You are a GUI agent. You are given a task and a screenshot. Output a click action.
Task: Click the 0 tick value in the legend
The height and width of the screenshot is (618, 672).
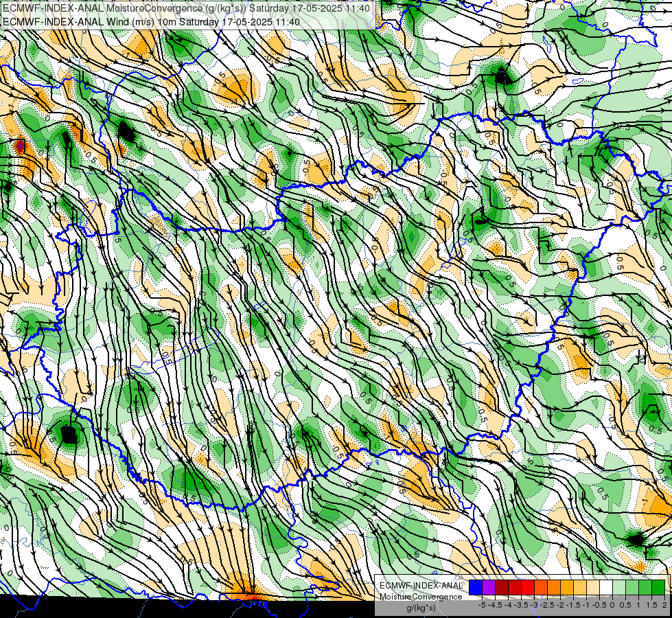tap(612, 605)
